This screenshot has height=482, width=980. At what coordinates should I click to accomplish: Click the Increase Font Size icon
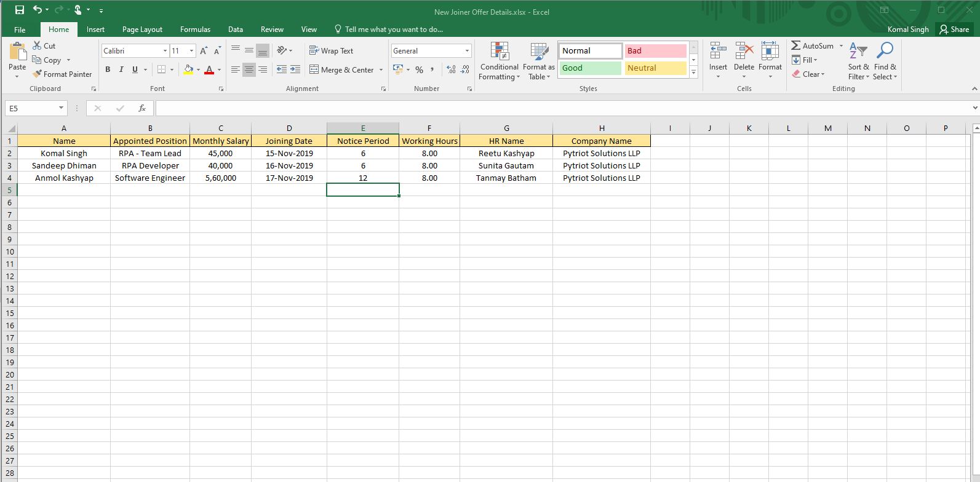tap(204, 51)
